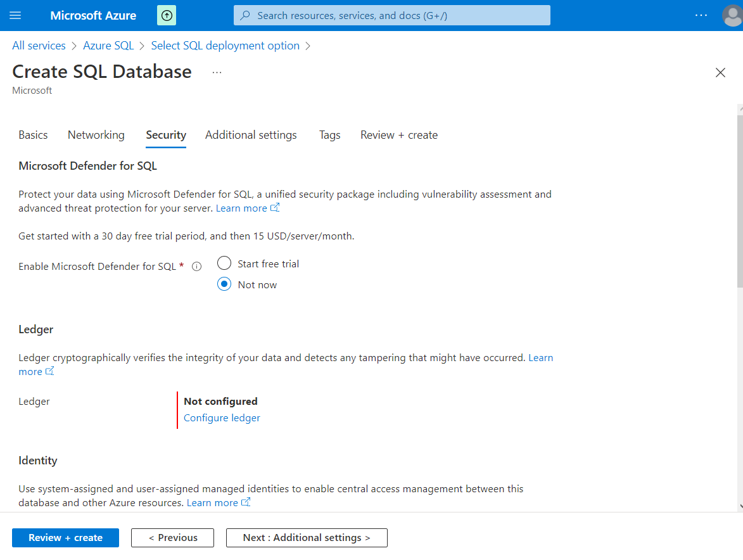Viewport: 743px width, 560px height.
Task: Click the Ledger section heading
Action: click(x=36, y=329)
